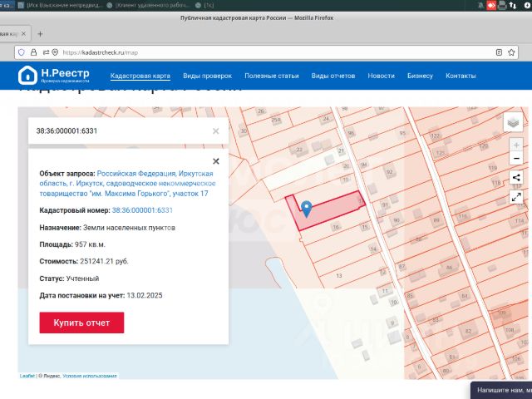Follow the cadastral number 38:36:000001:6331 link

[x=142, y=210]
